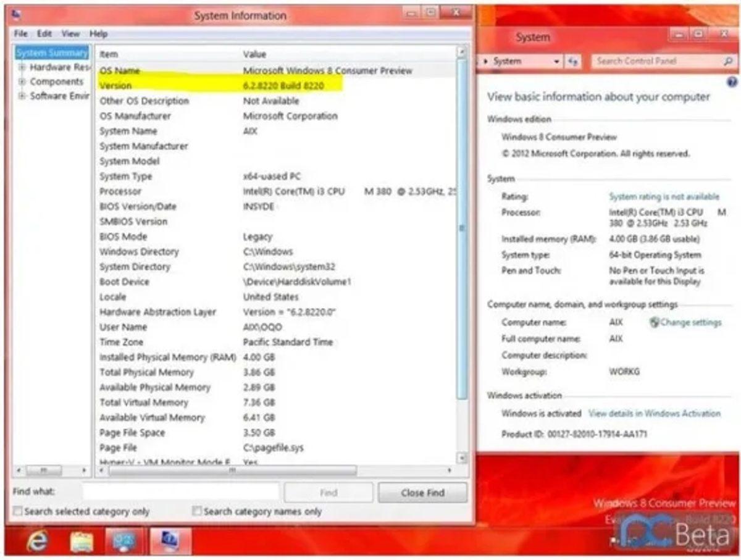Enable Search category names only
741x560 pixels.
197,511
